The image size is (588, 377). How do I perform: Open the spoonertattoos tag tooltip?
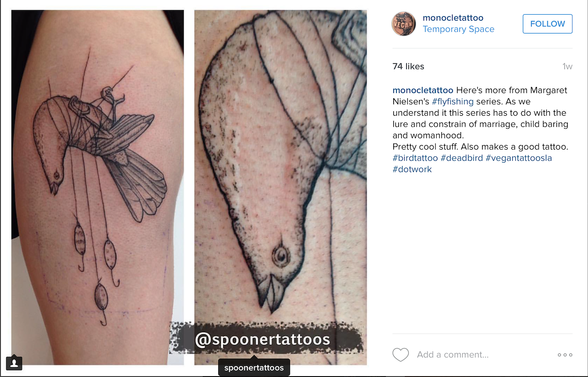pos(254,367)
